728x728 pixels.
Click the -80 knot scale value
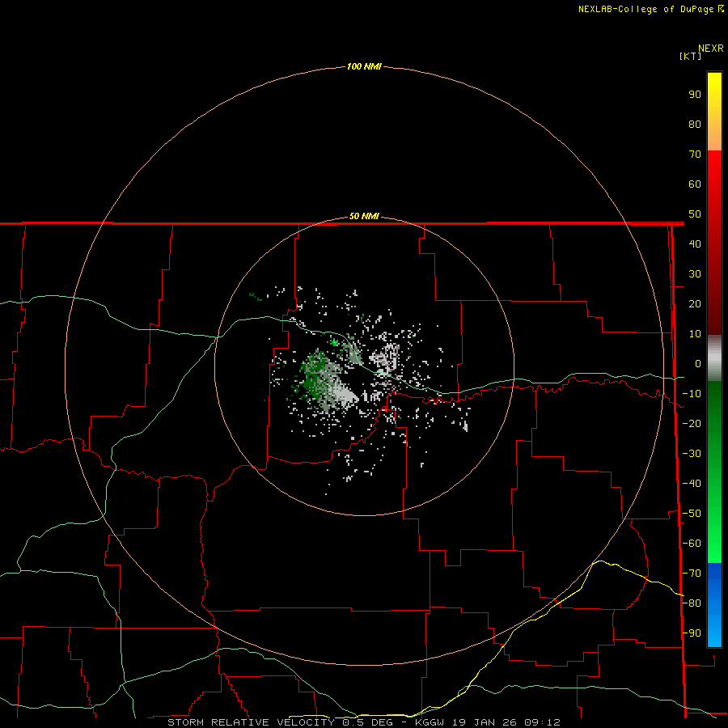[692, 603]
